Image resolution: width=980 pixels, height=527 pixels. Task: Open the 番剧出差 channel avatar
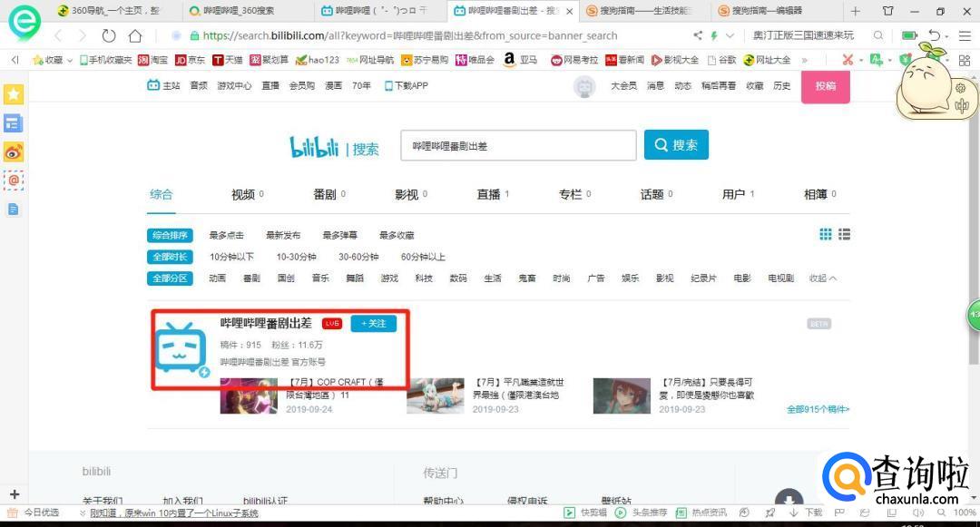coord(181,349)
